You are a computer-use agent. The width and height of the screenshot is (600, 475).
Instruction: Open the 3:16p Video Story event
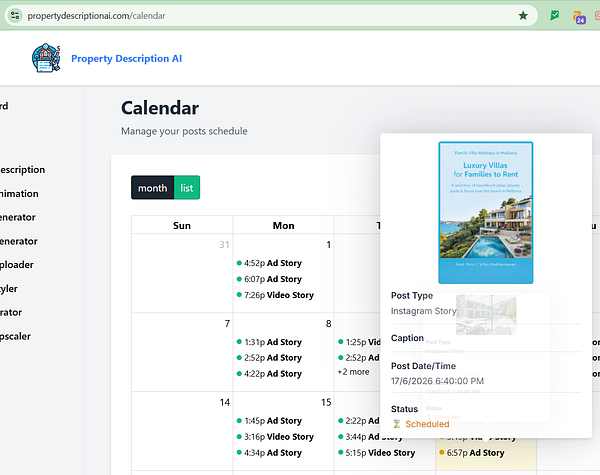coord(275,437)
